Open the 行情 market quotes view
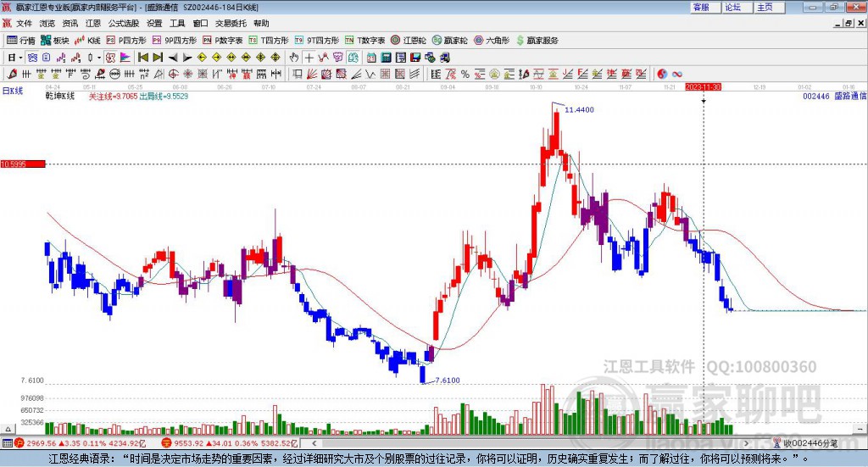 pyautogui.click(x=21, y=41)
